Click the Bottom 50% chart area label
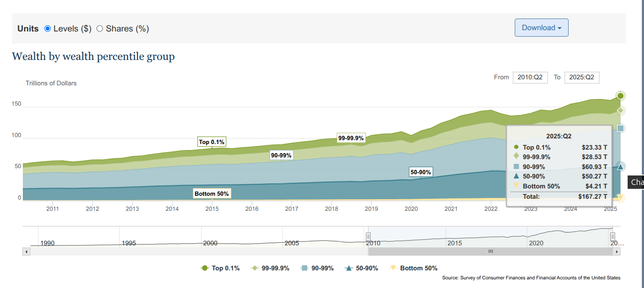The width and height of the screenshot is (644, 288). pos(212,194)
